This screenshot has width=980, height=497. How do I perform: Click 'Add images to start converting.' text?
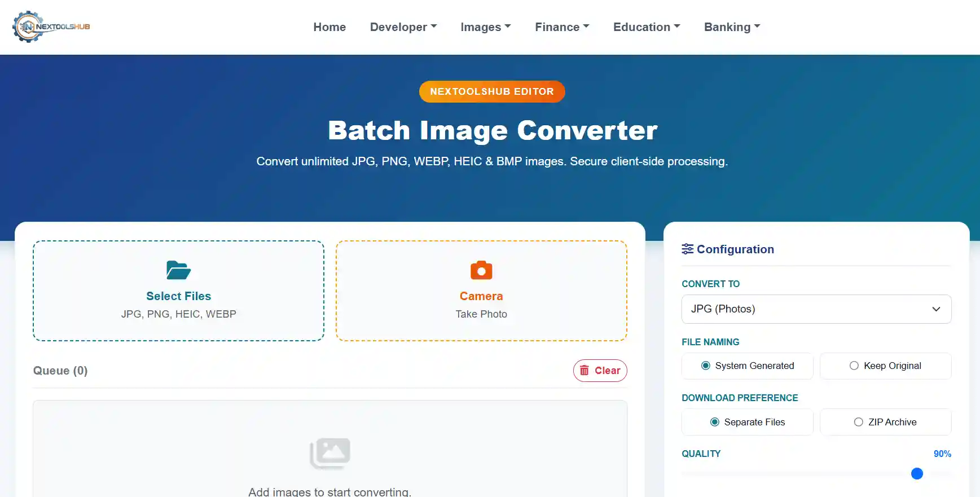(330, 491)
